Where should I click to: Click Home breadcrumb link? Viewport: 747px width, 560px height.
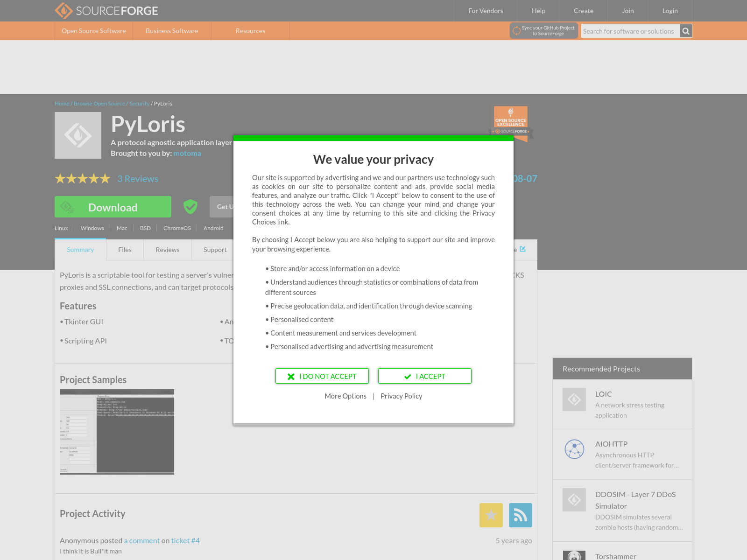tap(62, 104)
